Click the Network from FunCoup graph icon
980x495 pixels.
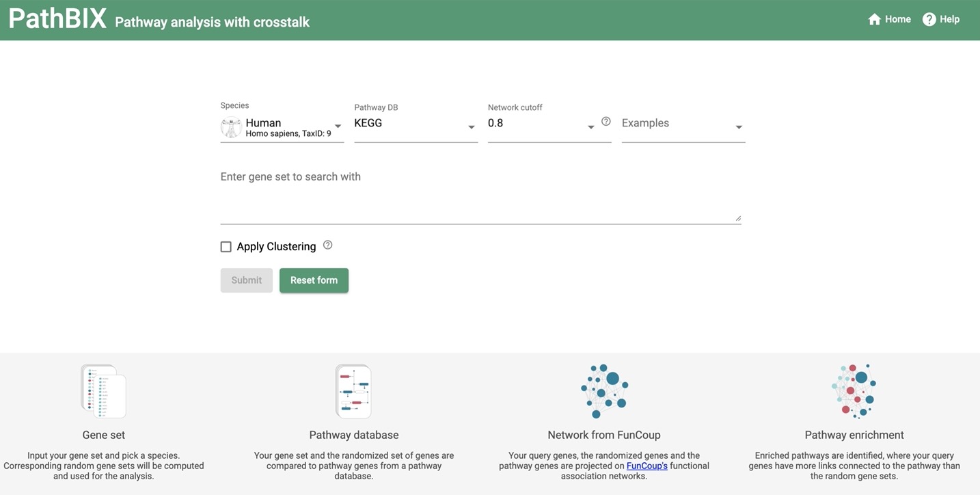click(x=604, y=391)
